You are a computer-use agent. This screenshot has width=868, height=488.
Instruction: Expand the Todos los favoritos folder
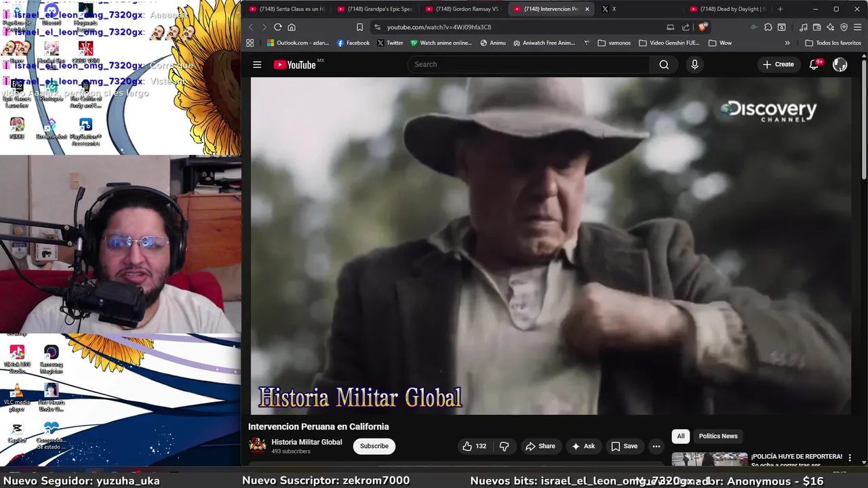[833, 43]
